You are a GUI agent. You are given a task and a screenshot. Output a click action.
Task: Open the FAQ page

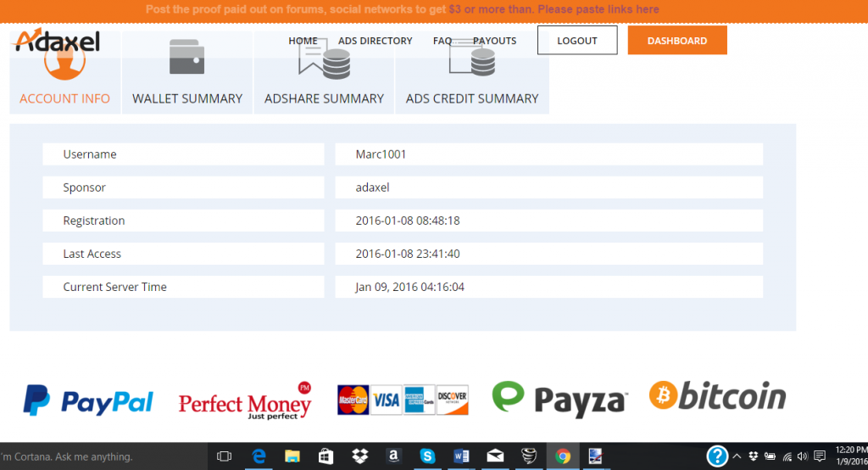pos(442,41)
